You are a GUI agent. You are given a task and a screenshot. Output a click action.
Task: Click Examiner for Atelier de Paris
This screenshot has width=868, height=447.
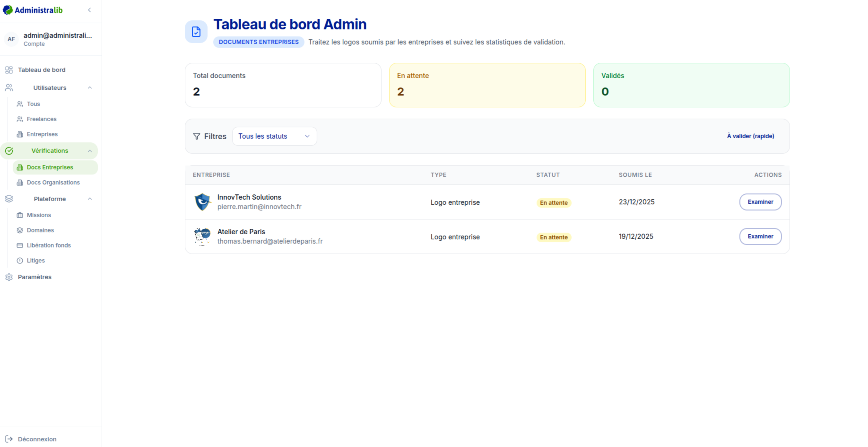(760, 237)
